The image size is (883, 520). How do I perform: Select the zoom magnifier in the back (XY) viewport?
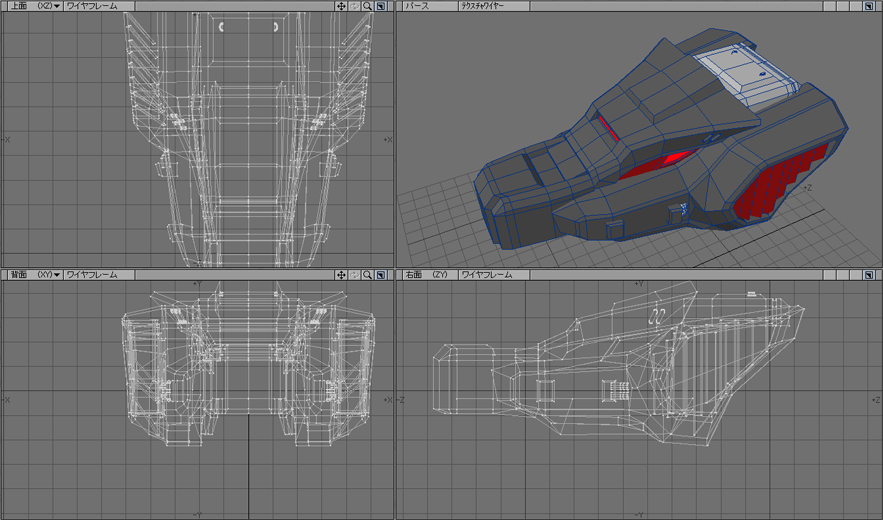pyautogui.click(x=367, y=274)
